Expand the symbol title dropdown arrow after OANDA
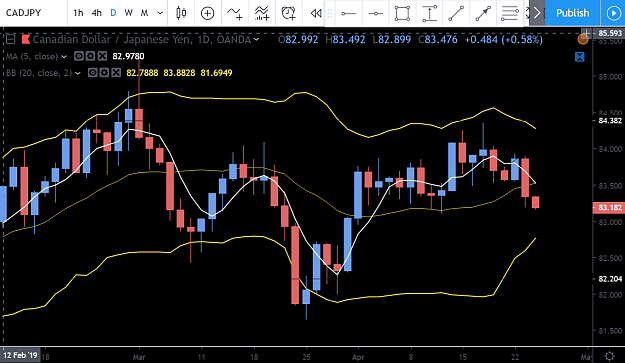This screenshot has height=363, width=625. (256, 39)
